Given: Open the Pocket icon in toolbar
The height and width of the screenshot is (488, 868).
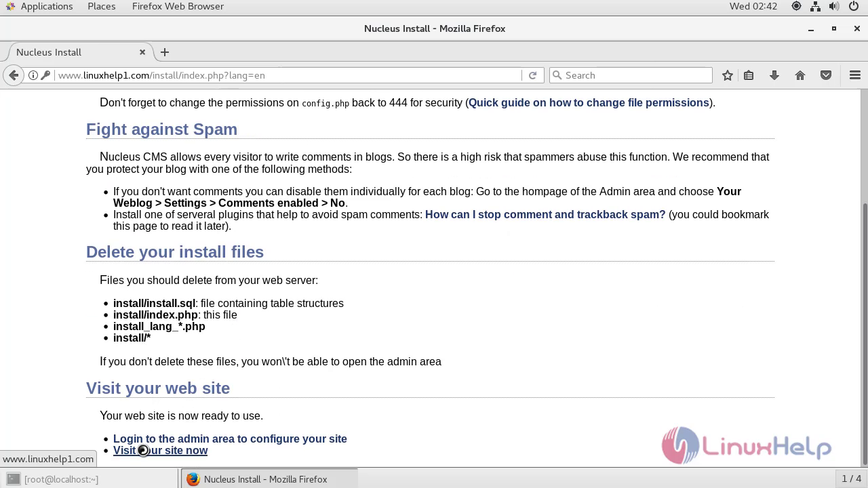Looking at the screenshot, I should tap(826, 75).
